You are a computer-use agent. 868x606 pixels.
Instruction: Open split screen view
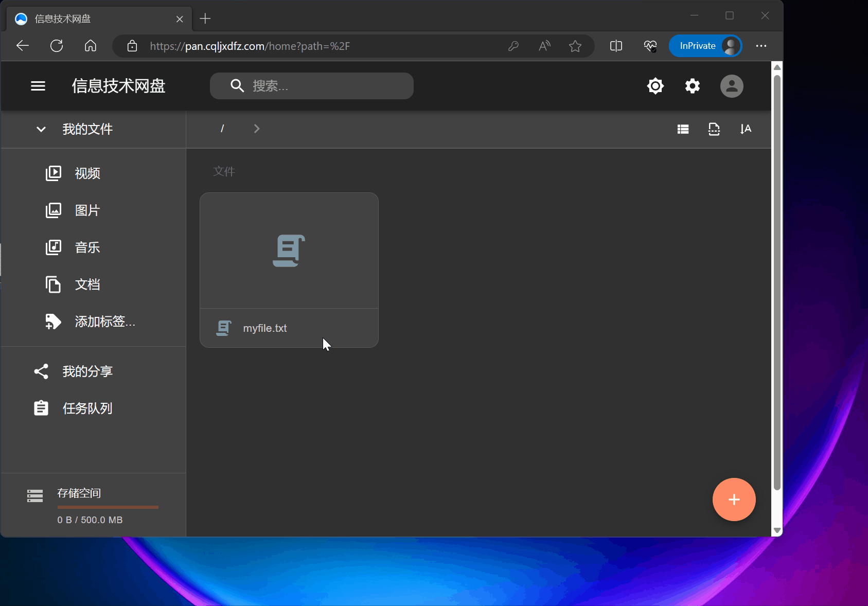[x=616, y=46]
